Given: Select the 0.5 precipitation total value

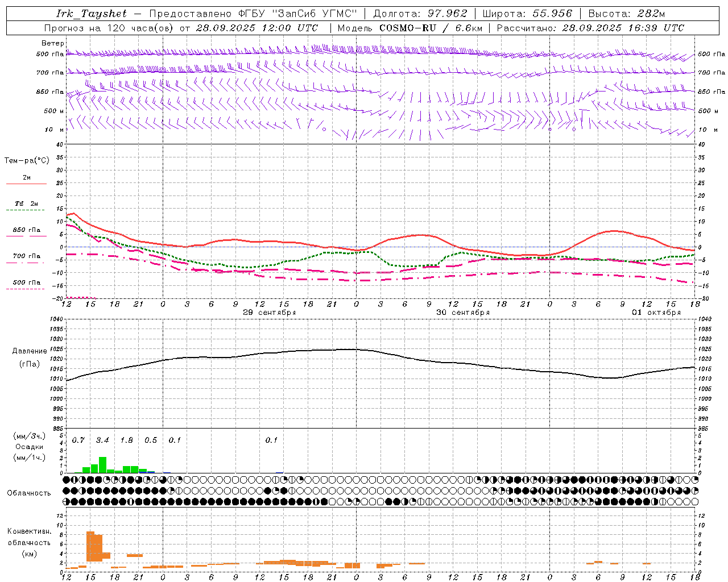Looking at the screenshot, I should pos(151,440).
